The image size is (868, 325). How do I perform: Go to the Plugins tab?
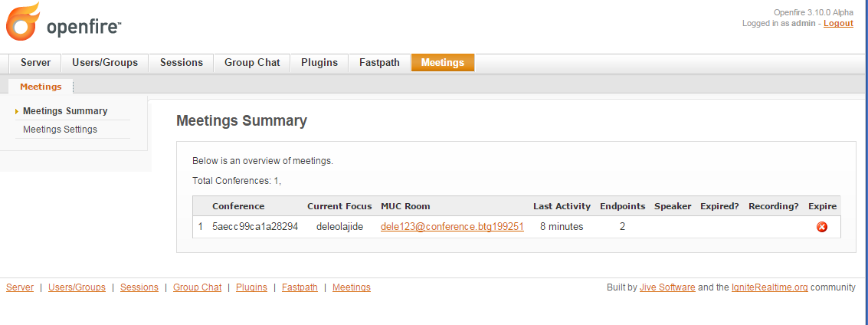tap(319, 63)
